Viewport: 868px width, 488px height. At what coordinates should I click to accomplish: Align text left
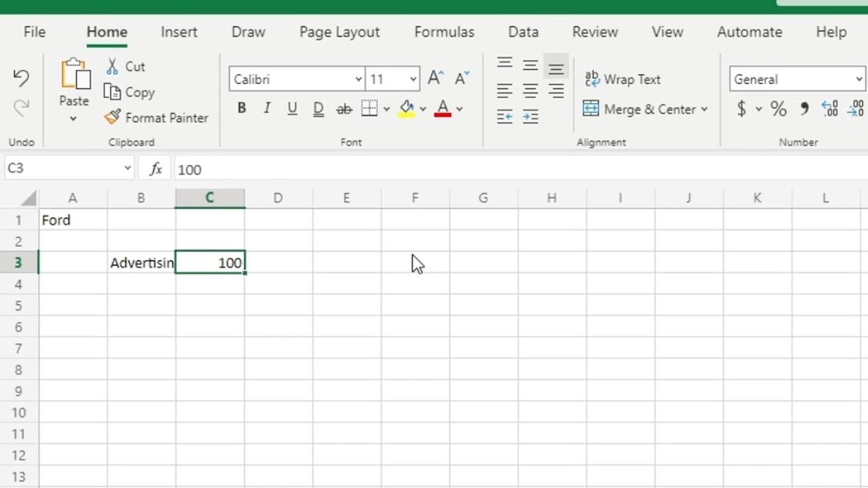click(x=505, y=91)
